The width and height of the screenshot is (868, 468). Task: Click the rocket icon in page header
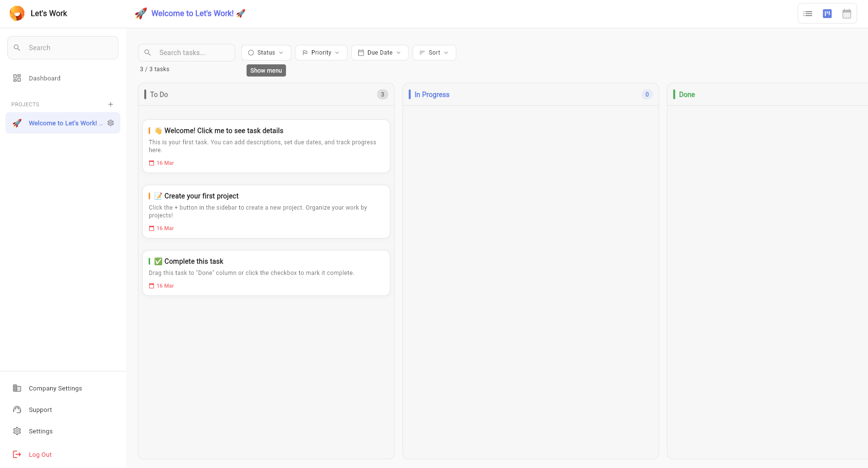[141, 14]
